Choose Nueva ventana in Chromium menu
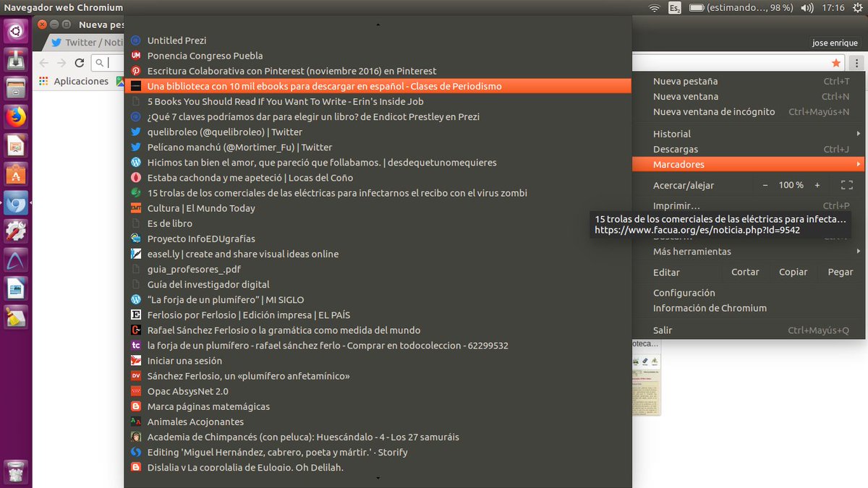 [x=748, y=96]
